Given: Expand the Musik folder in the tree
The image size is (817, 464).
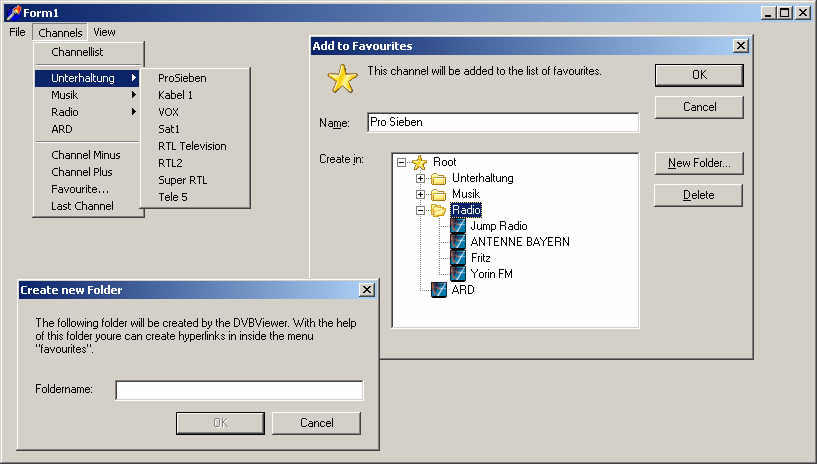Looking at the screenshot, I should click(420, 195).
